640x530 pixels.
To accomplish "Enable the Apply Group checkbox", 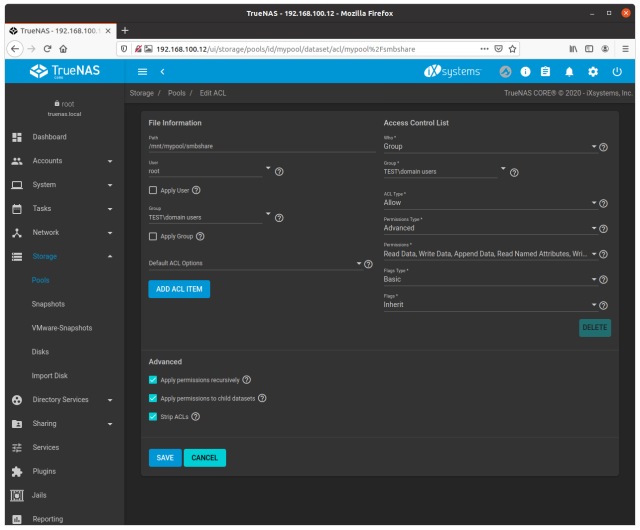I will 153,236.
